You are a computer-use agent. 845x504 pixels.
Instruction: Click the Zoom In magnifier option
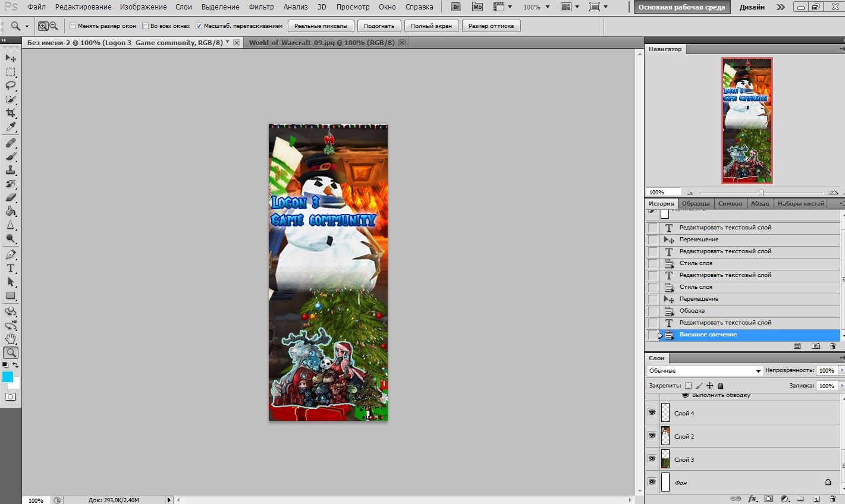tap(43, 26)
